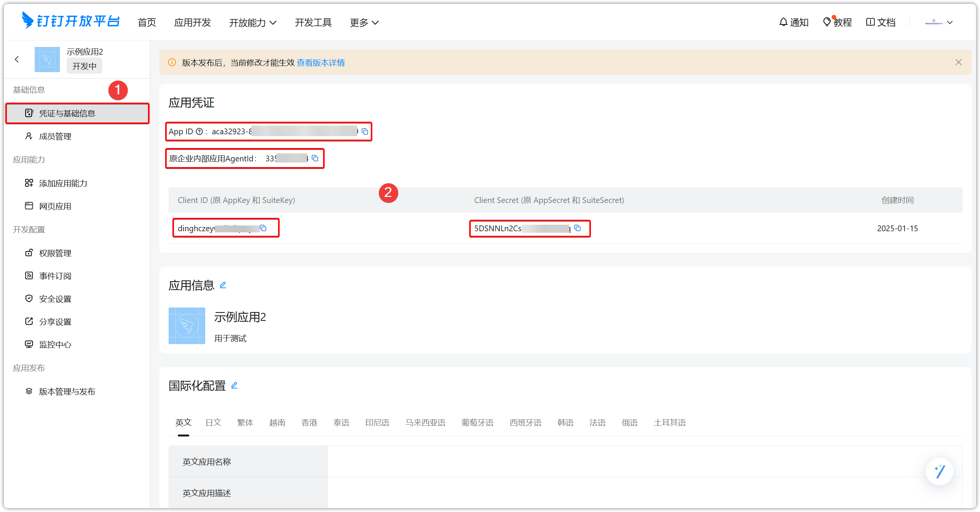The image size is (980, 512).
Task: Open 监控中心 sidebar item
Action: 77,345
